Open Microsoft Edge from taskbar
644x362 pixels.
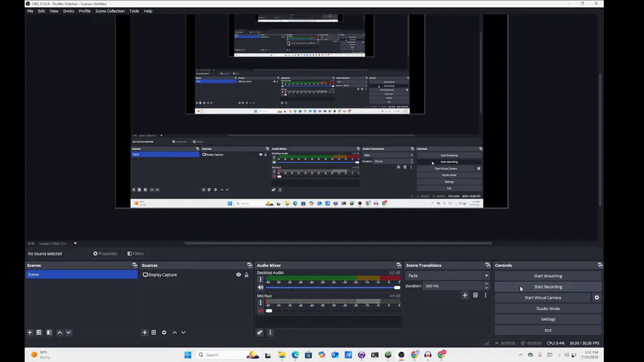click(x=296, y=355)
